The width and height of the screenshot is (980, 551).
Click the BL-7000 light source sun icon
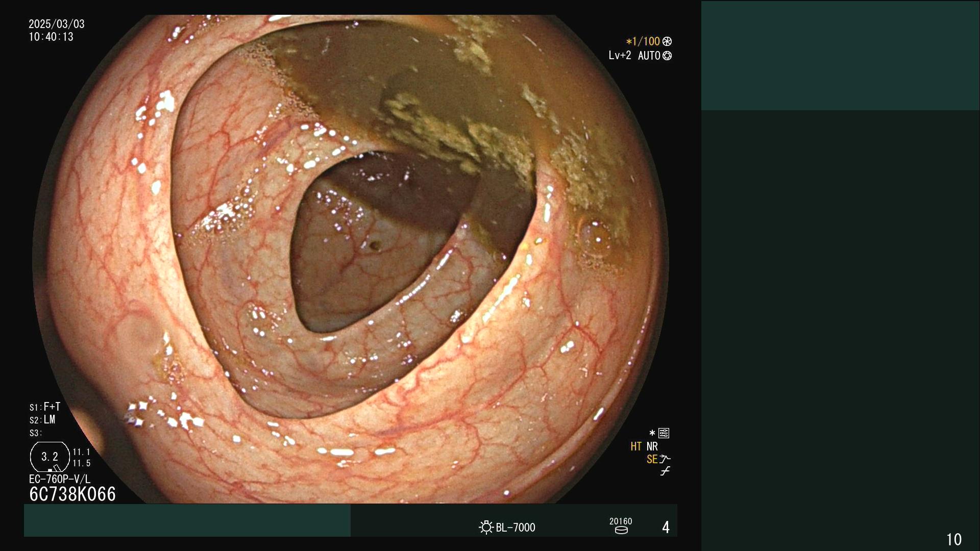486,527
